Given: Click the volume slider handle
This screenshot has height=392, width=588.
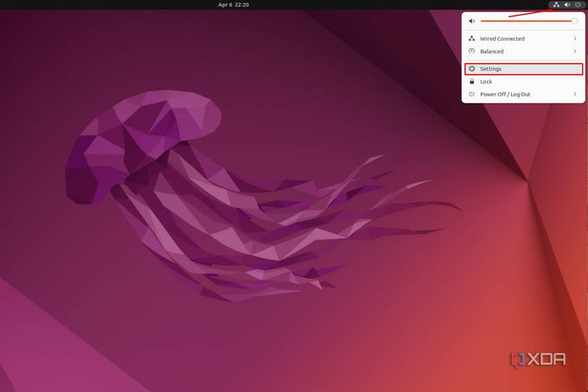Looking at the screenshot, I should (574, 21).
